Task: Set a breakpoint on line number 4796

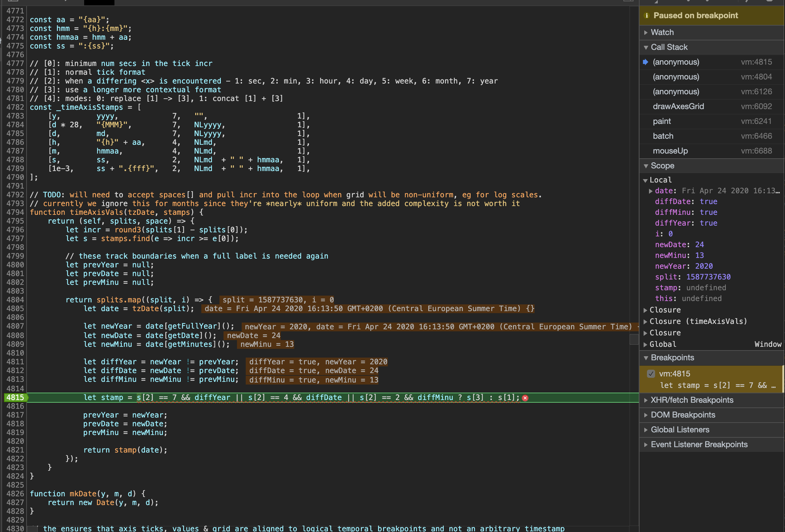Action: click(x=15, y=230)
